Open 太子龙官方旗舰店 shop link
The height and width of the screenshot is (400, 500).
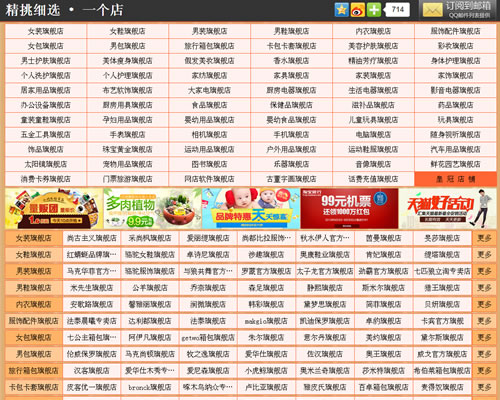point(325,271)
